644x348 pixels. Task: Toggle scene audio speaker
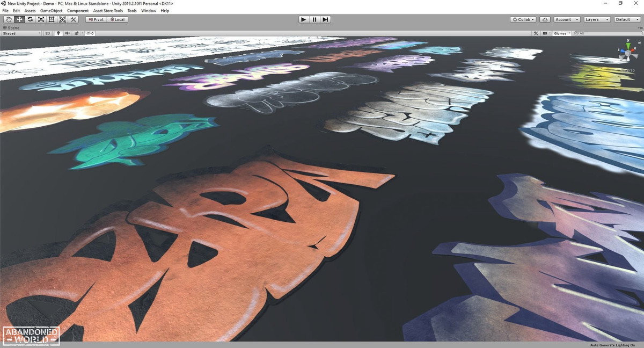point(67,33)
